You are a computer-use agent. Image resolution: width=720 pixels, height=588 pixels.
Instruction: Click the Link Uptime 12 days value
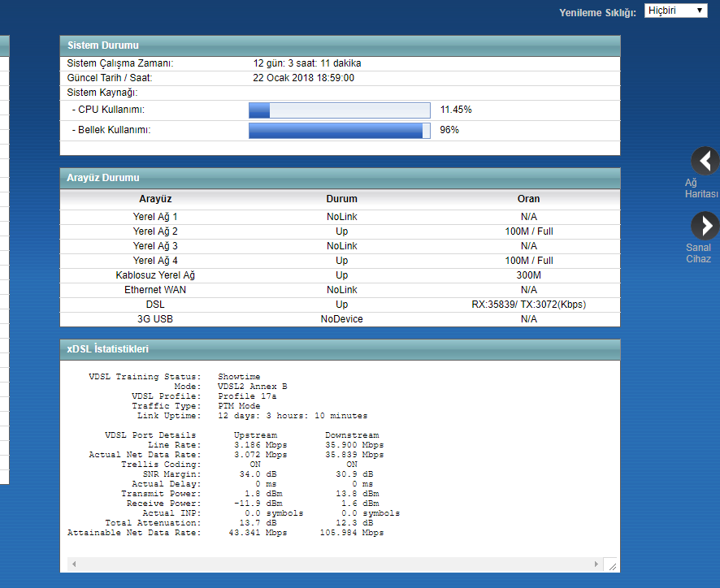[293, 416]
